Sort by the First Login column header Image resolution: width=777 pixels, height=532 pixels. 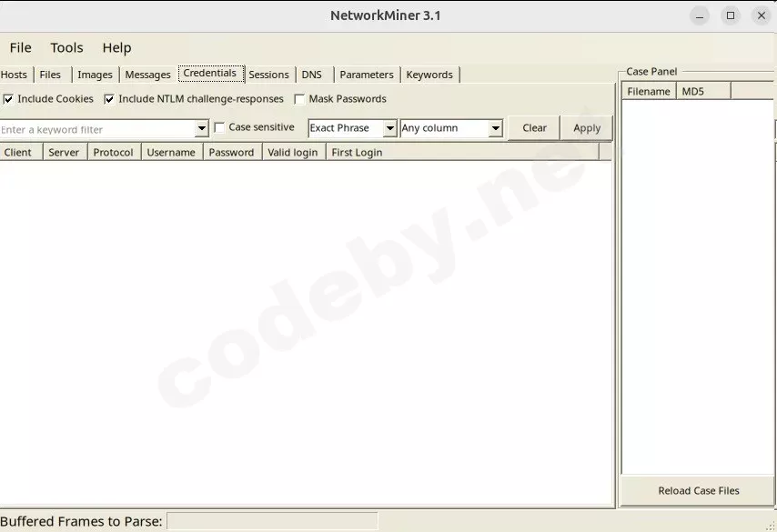[462, 152]
